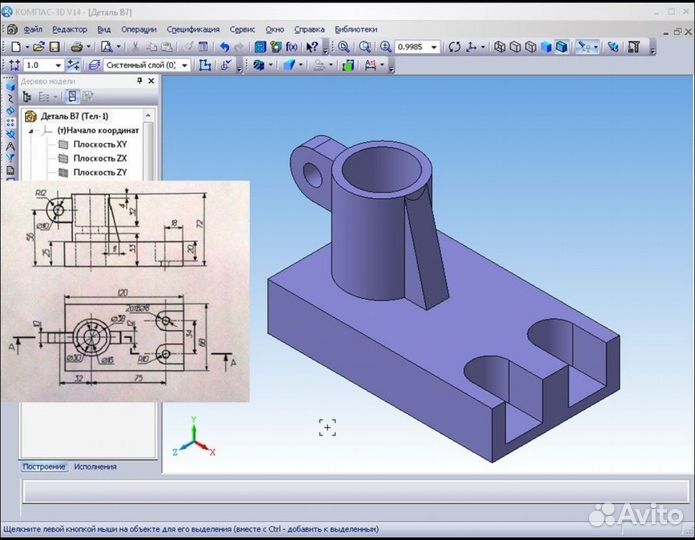The height and width of the screenshot is (540, 695).
Task: Close the model tree panel
Action: click(151, 81)
